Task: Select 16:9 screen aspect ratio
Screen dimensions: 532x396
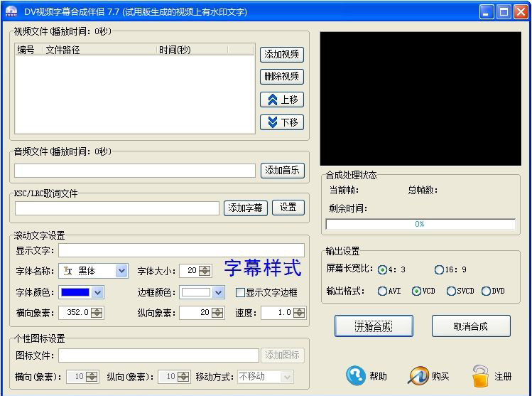Action: click(x=439, y=270)
